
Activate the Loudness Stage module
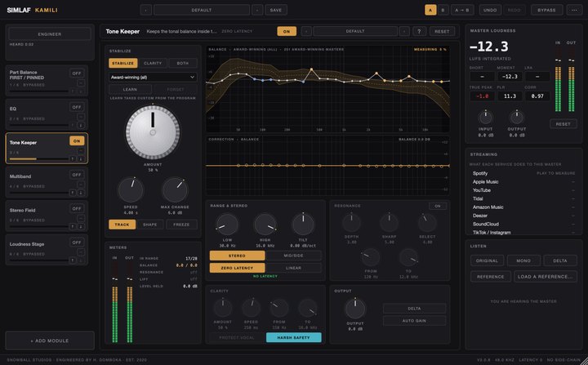(x=77, y=243)
